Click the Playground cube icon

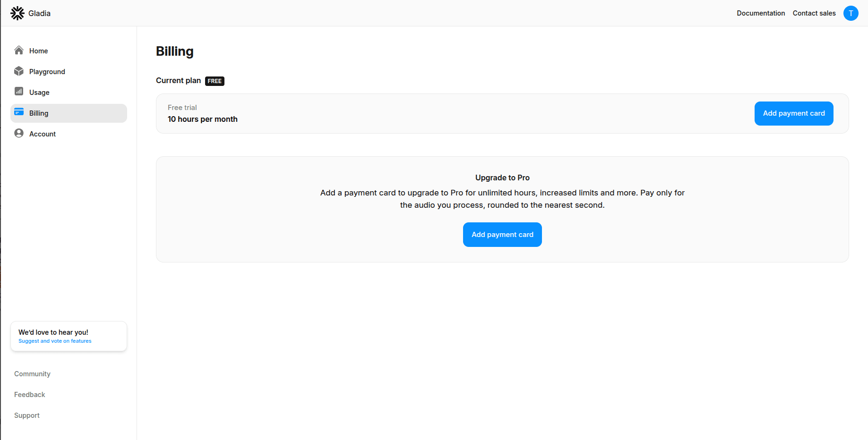(x=18, y=71)
